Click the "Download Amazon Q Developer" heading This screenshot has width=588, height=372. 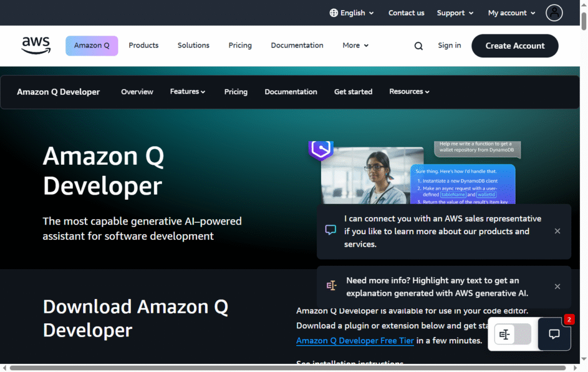point(136,319)
